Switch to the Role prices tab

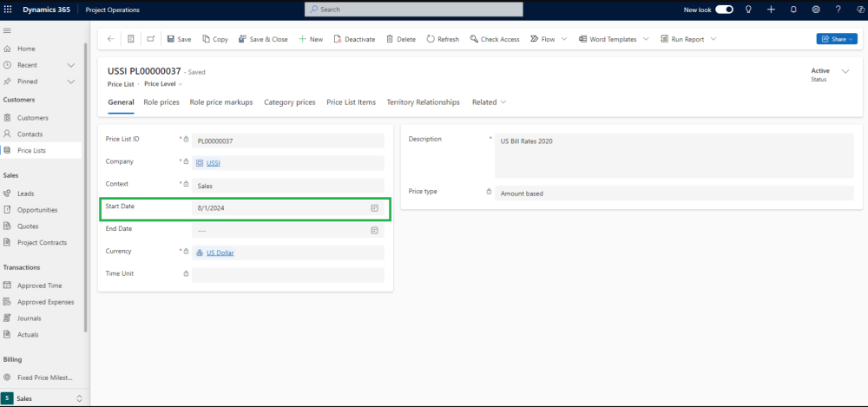pos(161,102)
